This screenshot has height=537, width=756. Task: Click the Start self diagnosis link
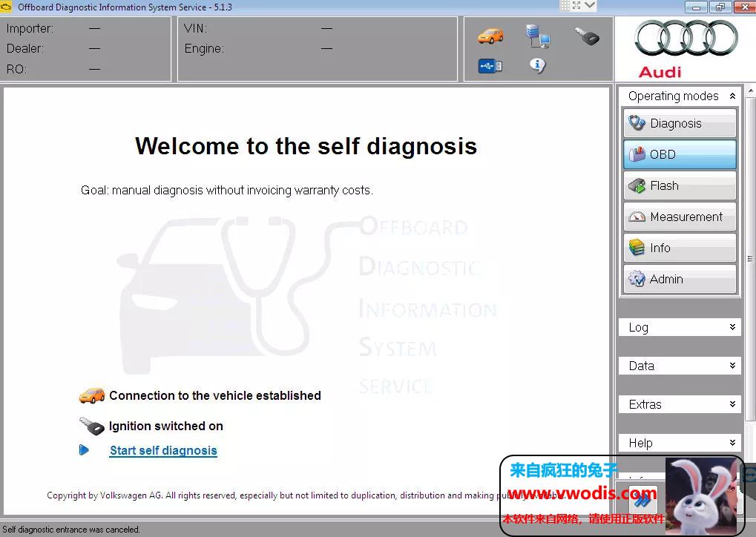point(163,450)
